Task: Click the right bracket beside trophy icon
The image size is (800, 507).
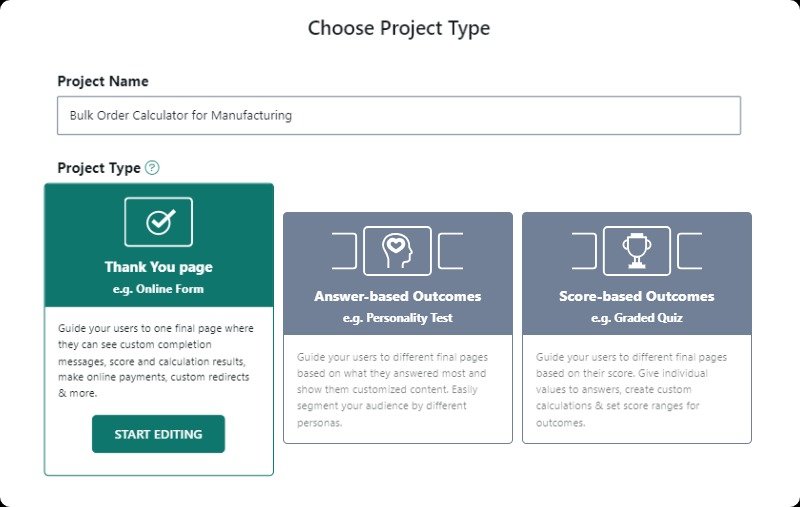Action: pos(690,250)
